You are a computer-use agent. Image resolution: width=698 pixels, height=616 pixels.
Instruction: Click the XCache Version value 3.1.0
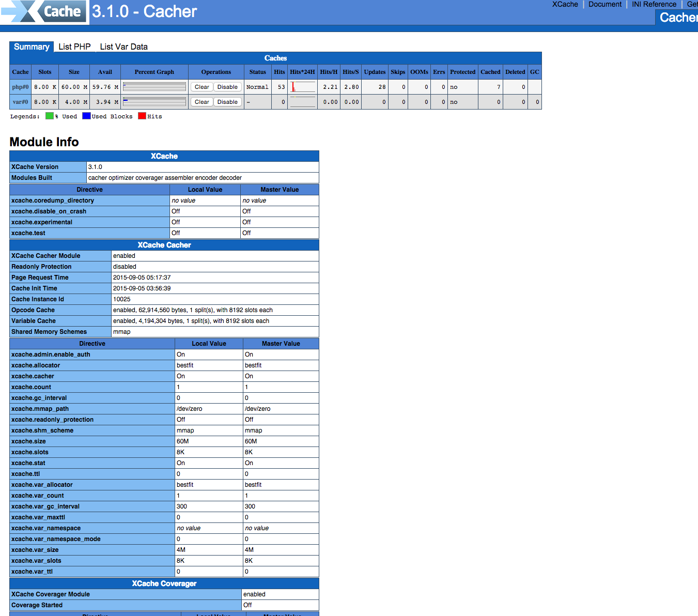tap(95, 167)
